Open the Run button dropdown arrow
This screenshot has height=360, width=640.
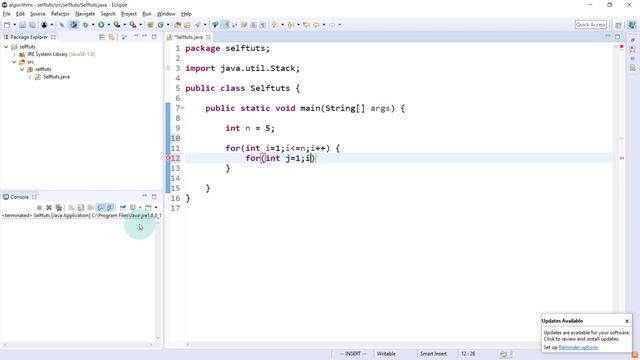[109, 25]
